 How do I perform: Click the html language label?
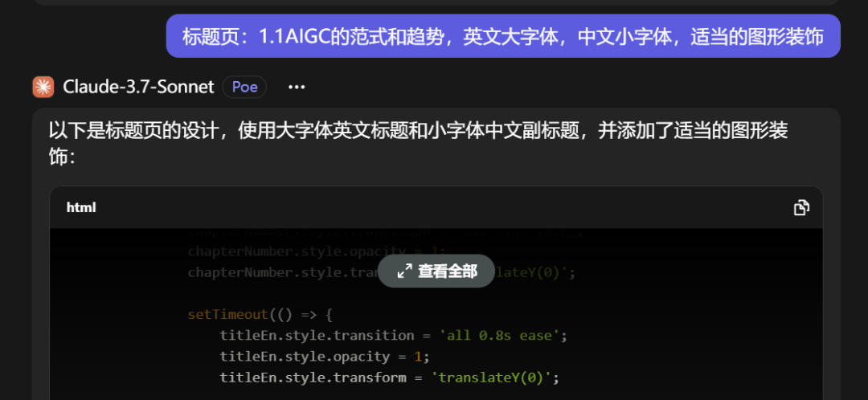(x=81, y=207)
